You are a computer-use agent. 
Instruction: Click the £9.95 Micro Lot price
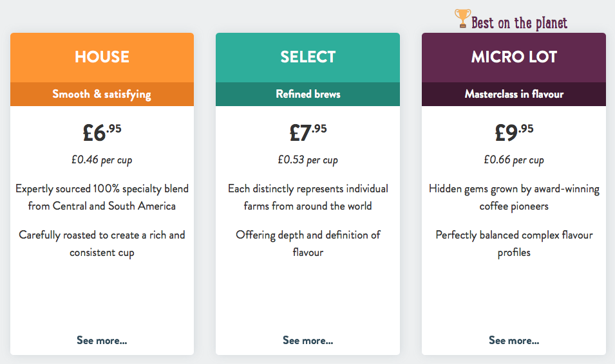pyautogui.click(x=514, y=132)
